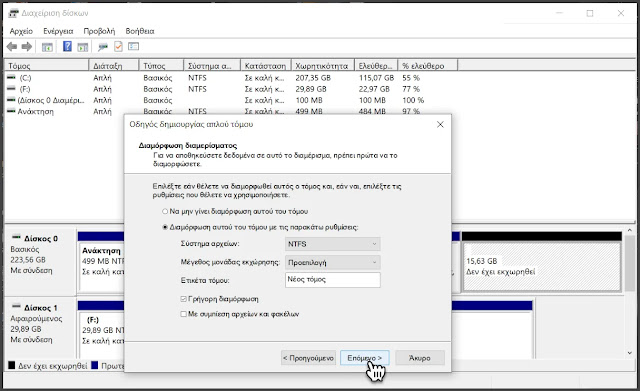Select the (F:) partition block on Disk 1
Screen dimensions: 640x391
click(101, 330)
